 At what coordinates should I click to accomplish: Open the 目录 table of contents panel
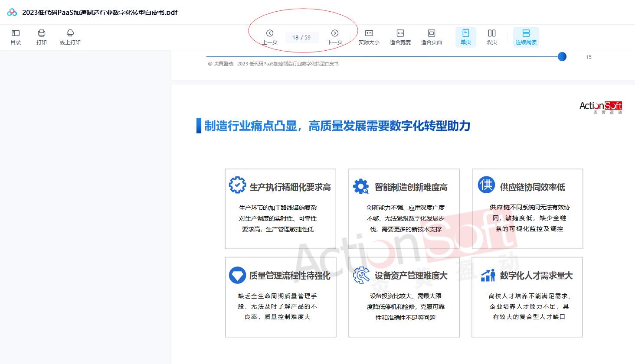16,37
